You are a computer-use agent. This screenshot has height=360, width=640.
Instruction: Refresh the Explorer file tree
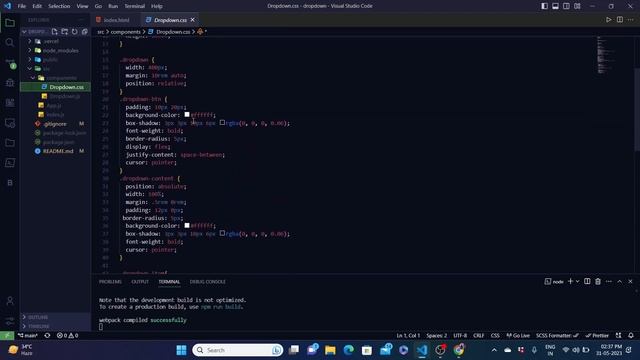[74, 31]
